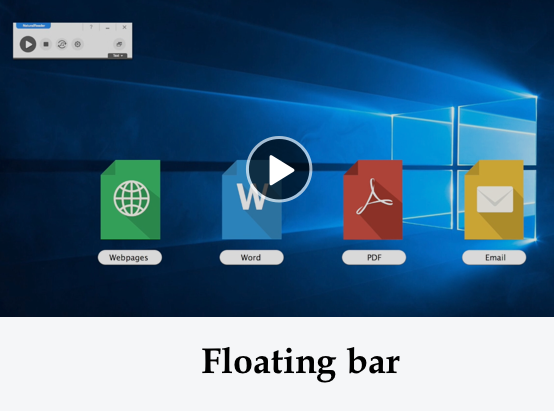
Task: Click the blue Word document icon
Action: pos(252,200)
